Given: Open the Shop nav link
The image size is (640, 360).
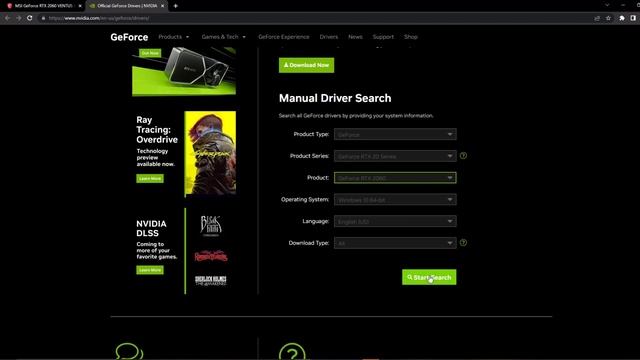Looking at the screenshot, I should (411, 37).
